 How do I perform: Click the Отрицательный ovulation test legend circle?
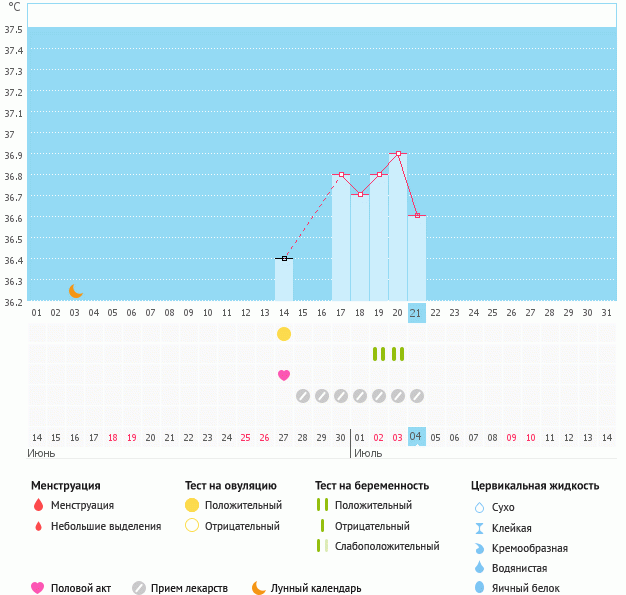[x=192, y=526]
